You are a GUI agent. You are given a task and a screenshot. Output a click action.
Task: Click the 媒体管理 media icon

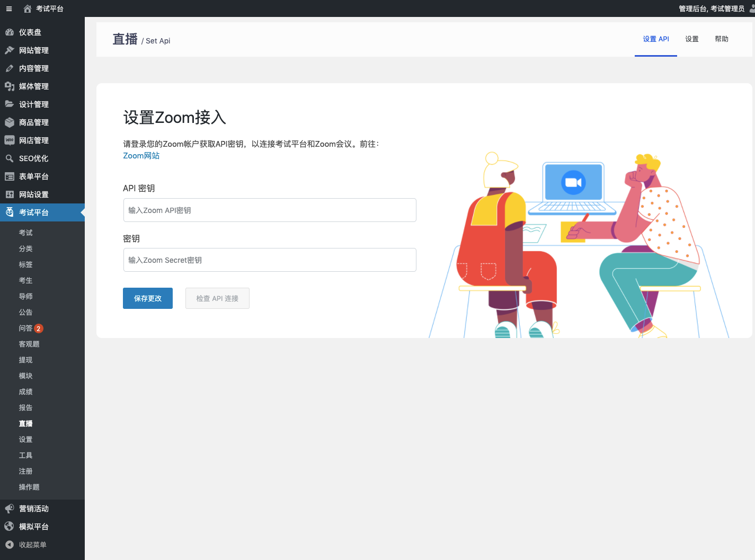(x=10, y=86)
